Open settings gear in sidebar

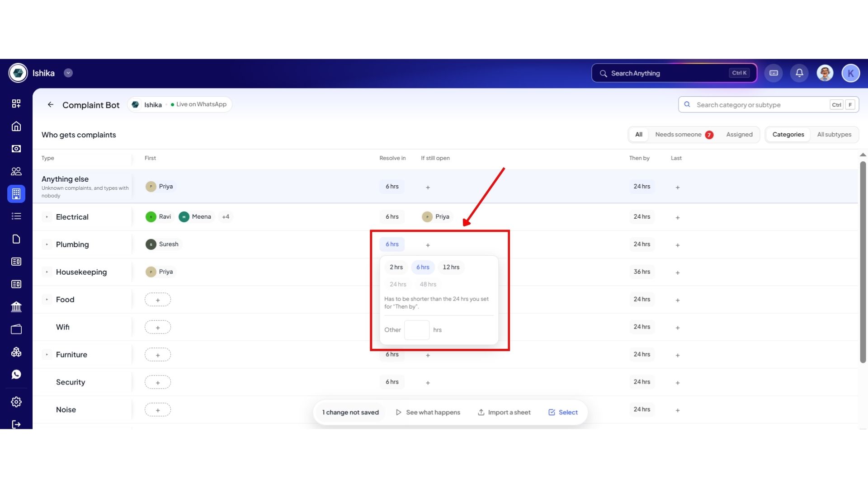click(16, 402)
